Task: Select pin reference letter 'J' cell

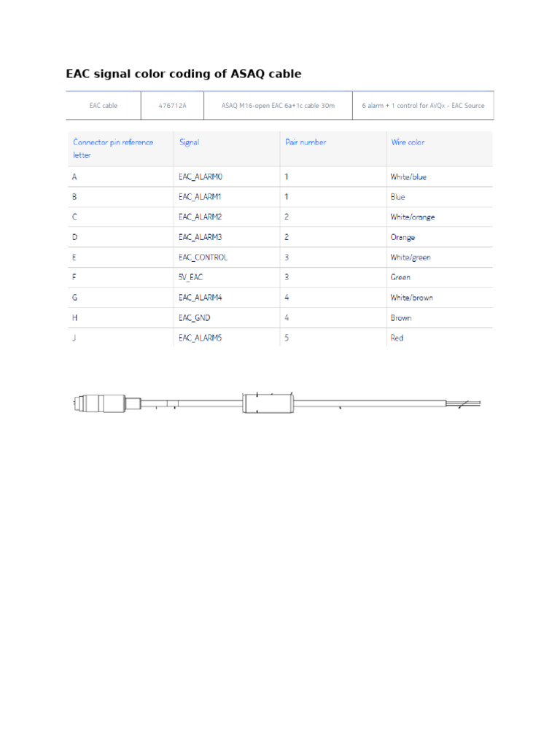Action: (x=74, y=338)
